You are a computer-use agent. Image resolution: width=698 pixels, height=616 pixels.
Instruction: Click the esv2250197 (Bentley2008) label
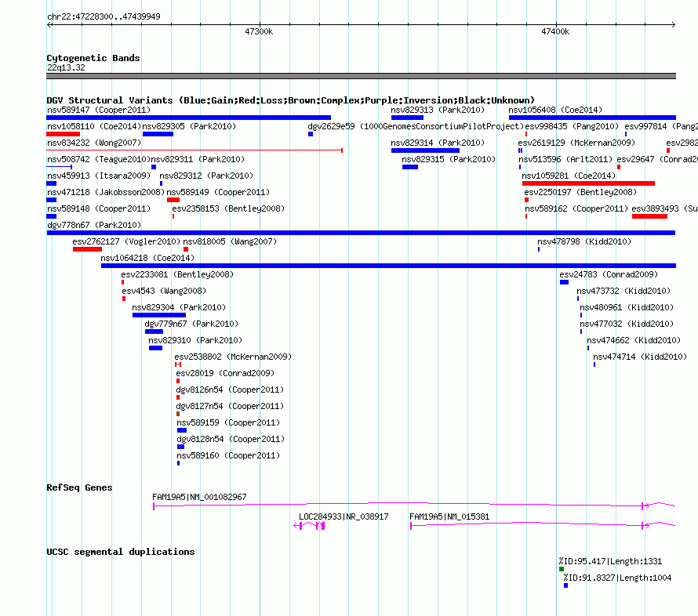click(580, 192)
